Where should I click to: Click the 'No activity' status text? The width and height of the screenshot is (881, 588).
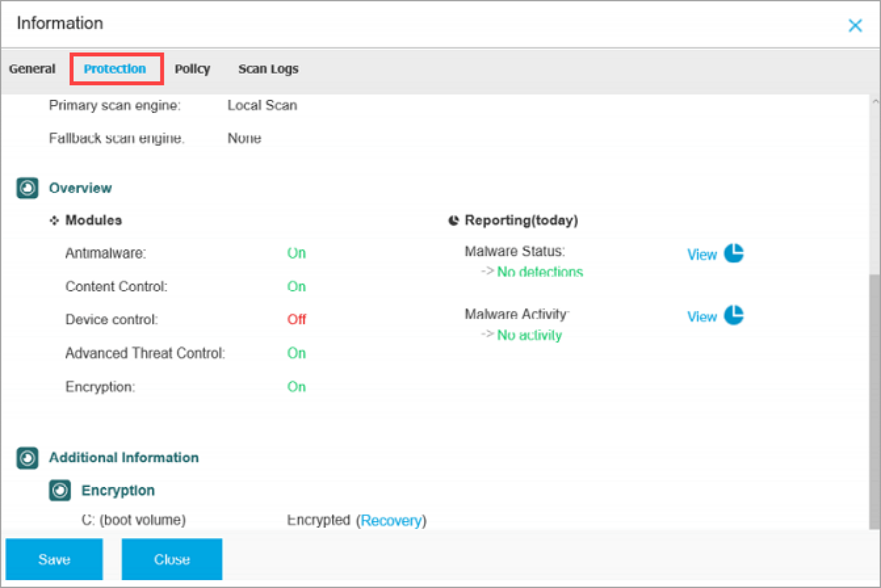pos(529,335)
